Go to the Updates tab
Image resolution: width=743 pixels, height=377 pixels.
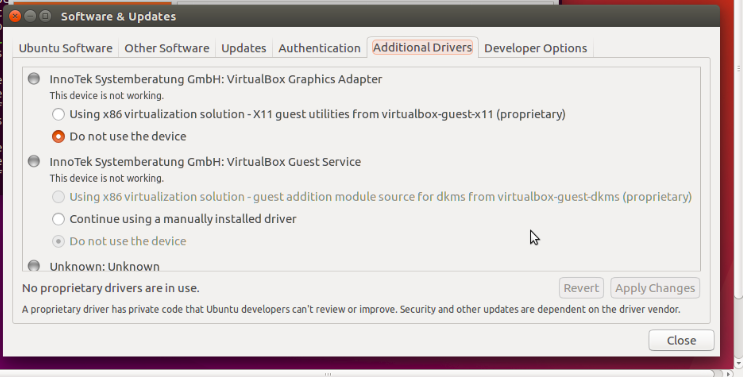[244, 48]
